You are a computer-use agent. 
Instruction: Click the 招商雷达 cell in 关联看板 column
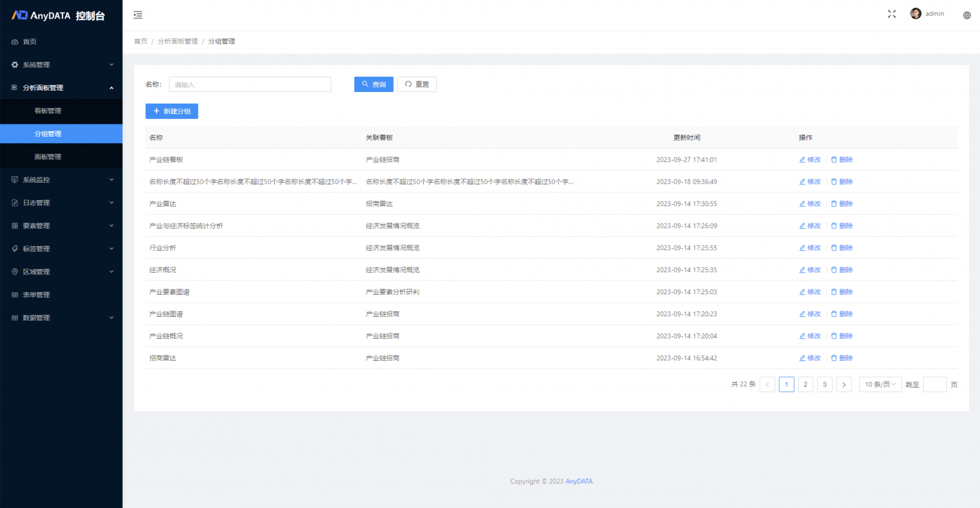click(x=379, y=203)
